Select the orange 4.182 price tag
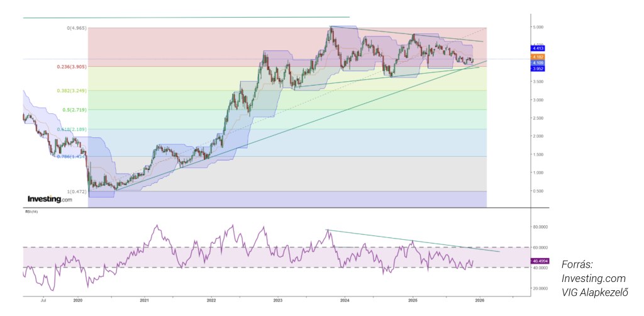 tap(538, 57)
